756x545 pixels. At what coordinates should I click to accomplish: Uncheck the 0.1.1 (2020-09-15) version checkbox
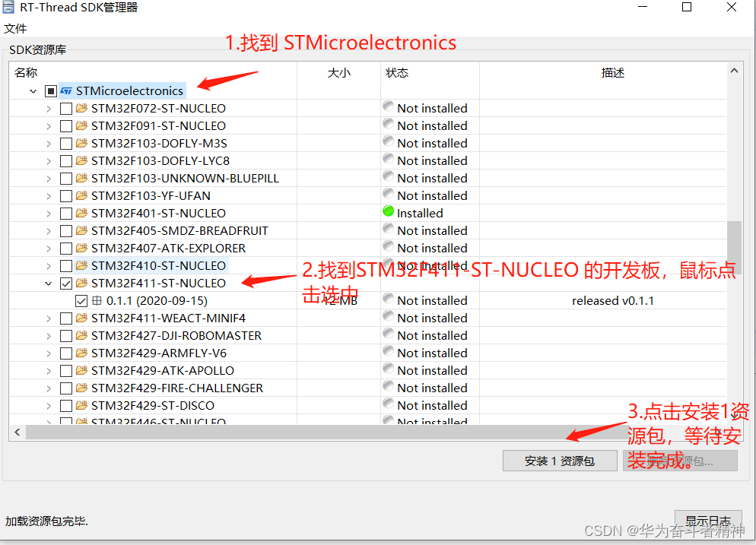pos(81,301)
